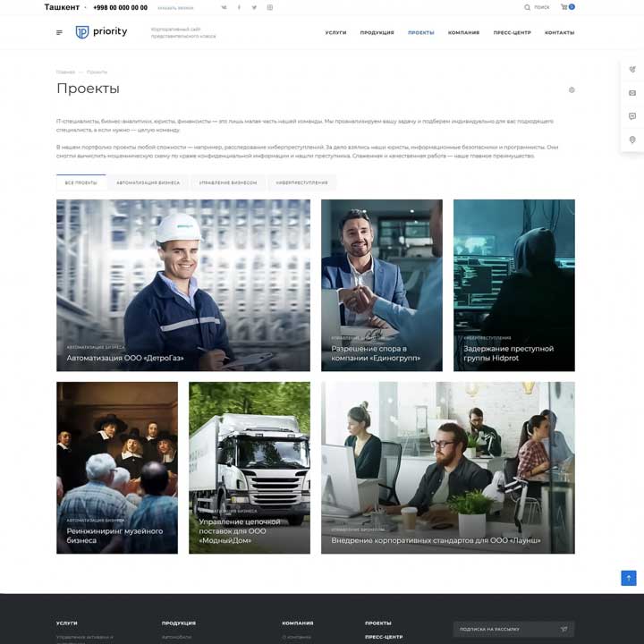The width and height of the screenshot is (644, 644).
Task: Click the map pin icon in side panel
Action: (632, 140)
